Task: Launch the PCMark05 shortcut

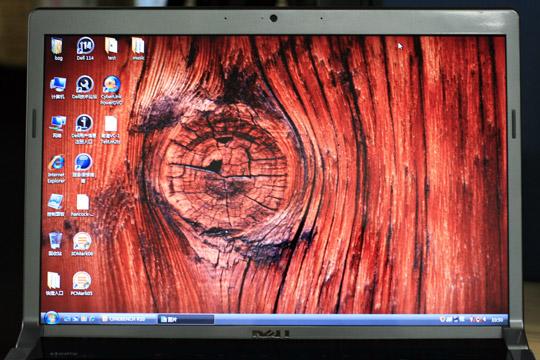Action: point(82,284)
